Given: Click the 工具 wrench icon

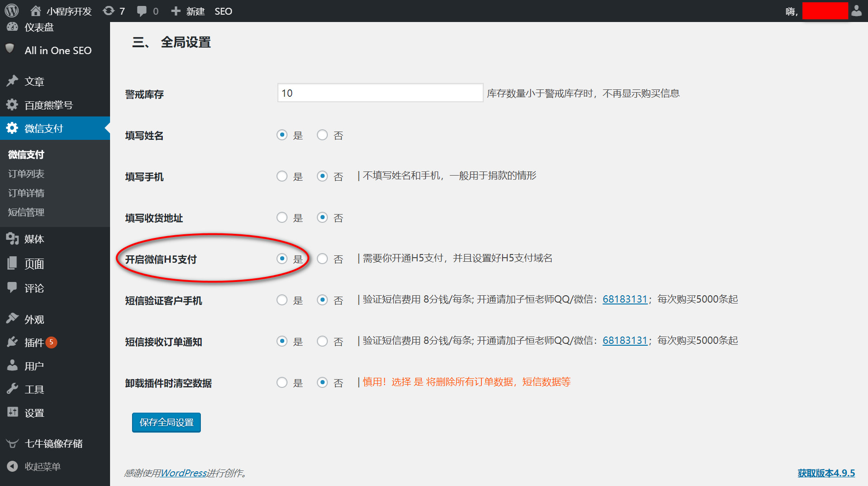Looking at the screenshot, I should tap(12, 388).
